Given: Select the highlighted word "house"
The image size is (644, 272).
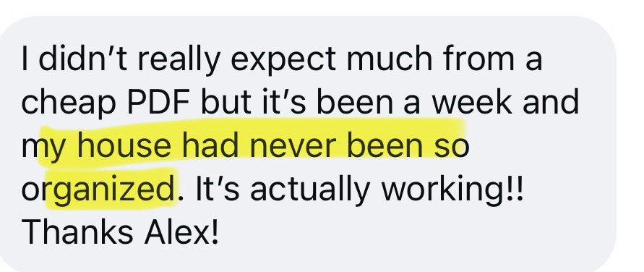Looking at the screenshot, I should pyautogui.click(x=124, y=145).
